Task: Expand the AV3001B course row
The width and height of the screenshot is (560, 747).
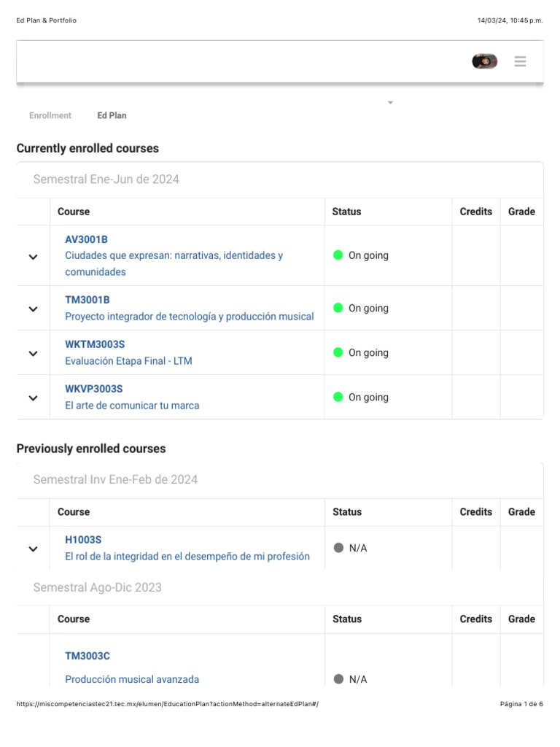Action: point(33,257)
